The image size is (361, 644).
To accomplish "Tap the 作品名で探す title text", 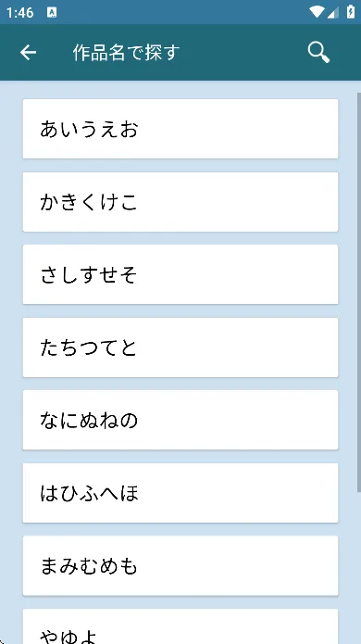I will (x=126, y=53).
